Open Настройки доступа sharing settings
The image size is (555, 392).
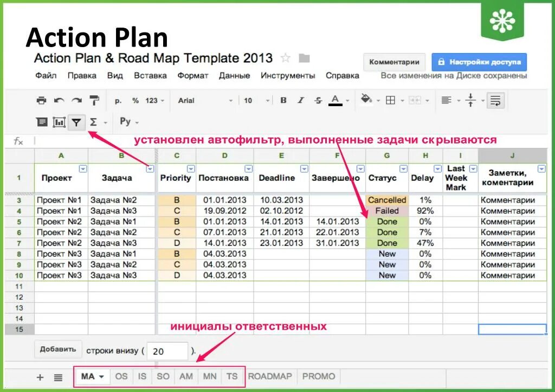[x=479, y=62]
